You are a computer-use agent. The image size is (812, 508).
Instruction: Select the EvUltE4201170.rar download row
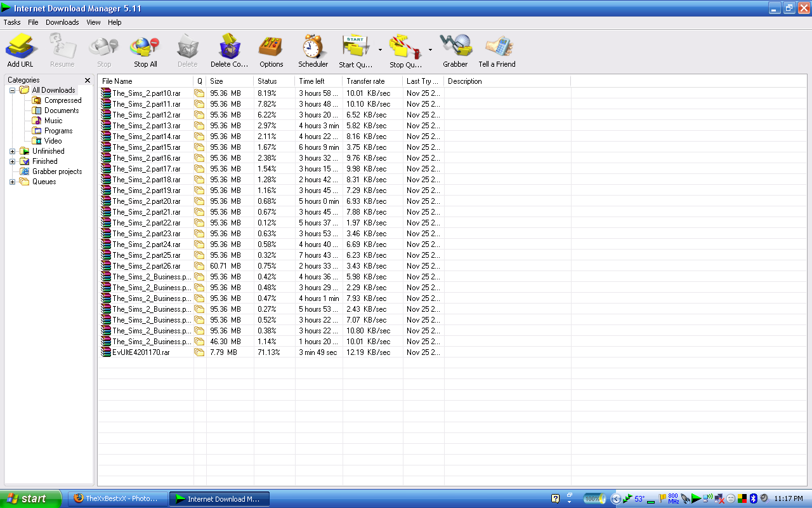pos(141,352)
